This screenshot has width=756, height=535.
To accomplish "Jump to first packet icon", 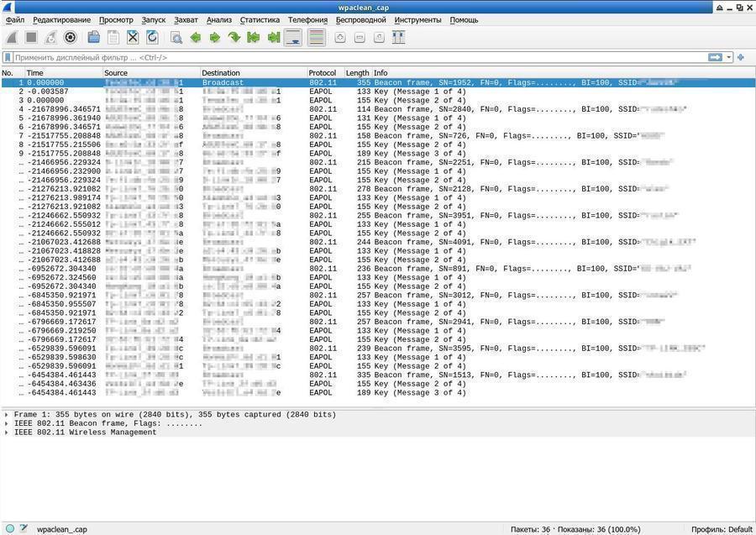I will pos(253,38).
